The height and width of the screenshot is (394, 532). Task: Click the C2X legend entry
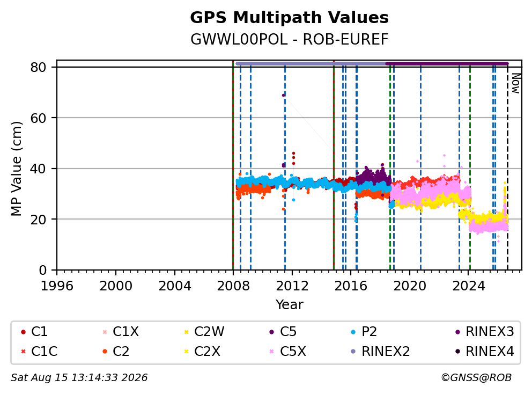click(202, 351)
